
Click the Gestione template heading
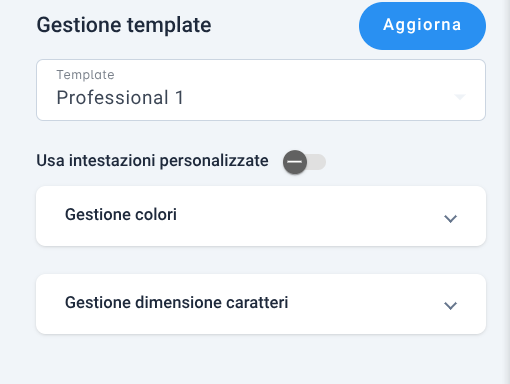[x=124, y=25]
